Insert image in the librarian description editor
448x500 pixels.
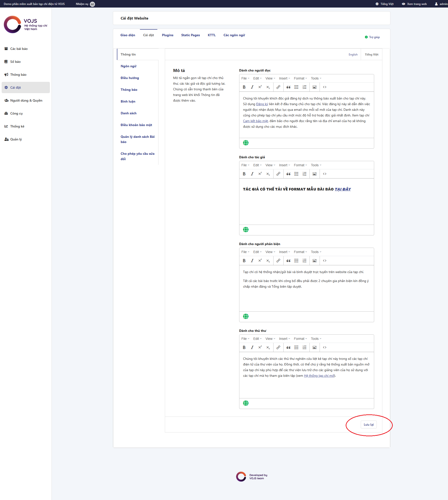pos(314,347)
